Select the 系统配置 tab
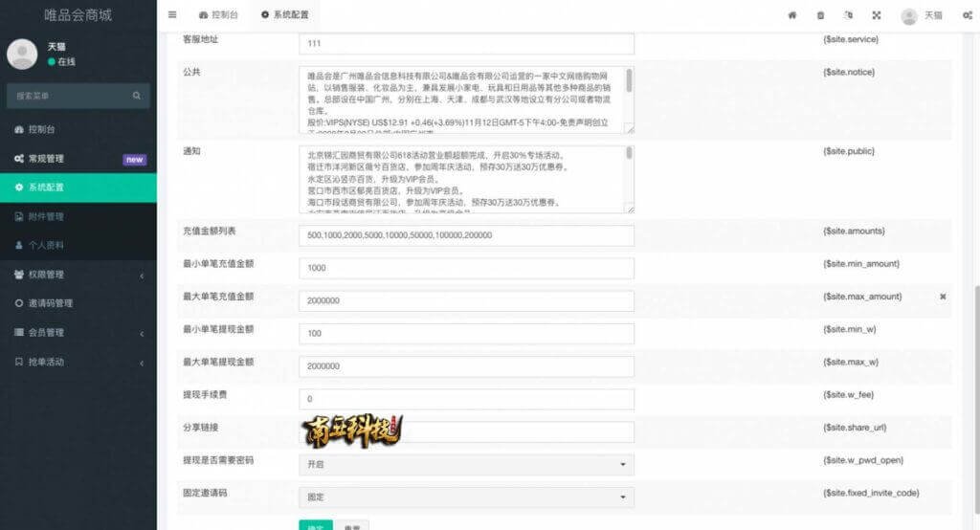Screen dimensions: 980x530 coord(283,15)
